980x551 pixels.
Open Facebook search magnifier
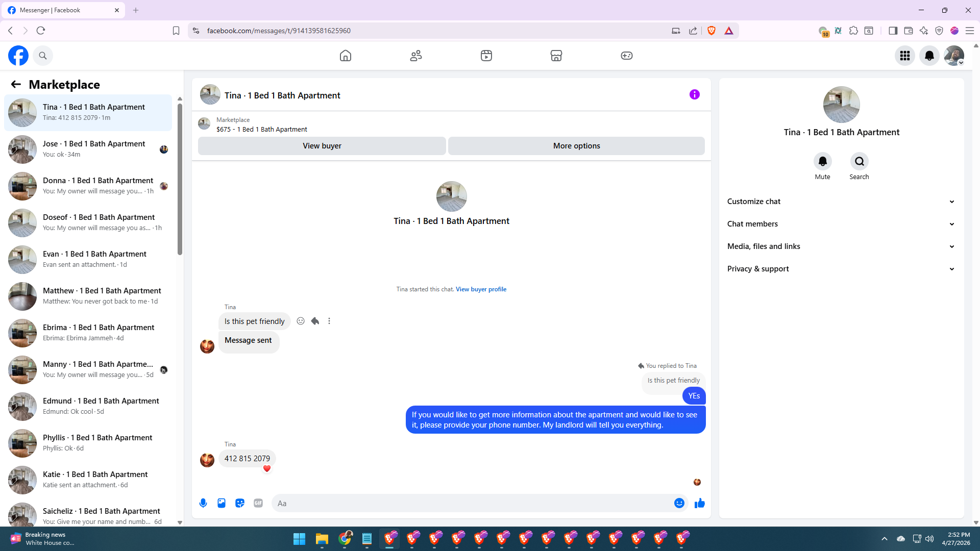pyautogui.click(x=43, y=56)
